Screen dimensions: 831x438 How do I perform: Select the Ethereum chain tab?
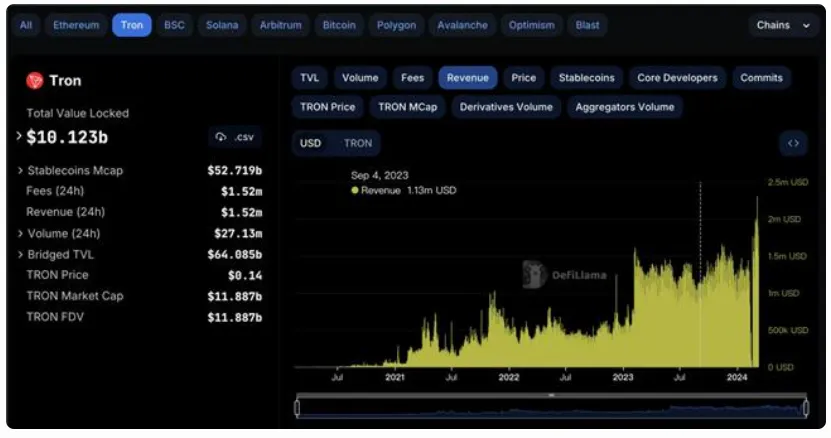pos(76,25)
